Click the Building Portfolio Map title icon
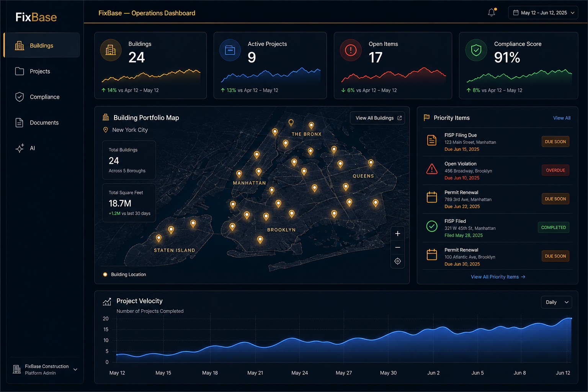The image size is (588, 392). [x=106, y=118]
